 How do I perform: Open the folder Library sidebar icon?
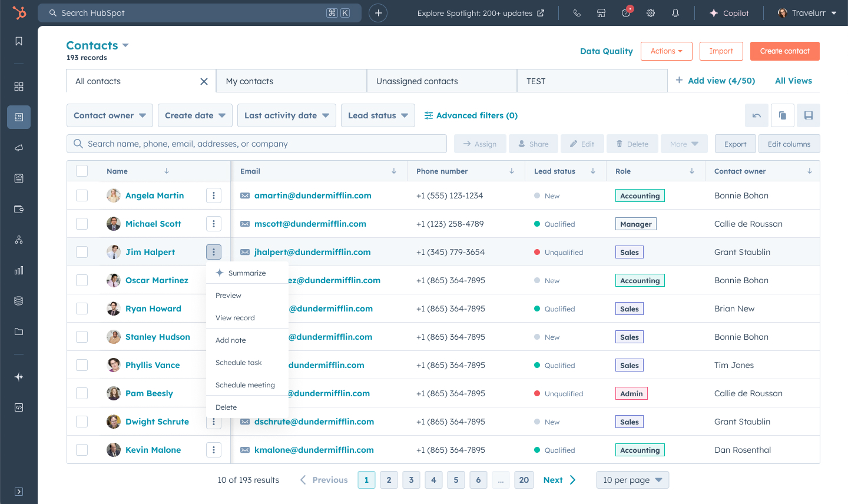coord(19,331)
